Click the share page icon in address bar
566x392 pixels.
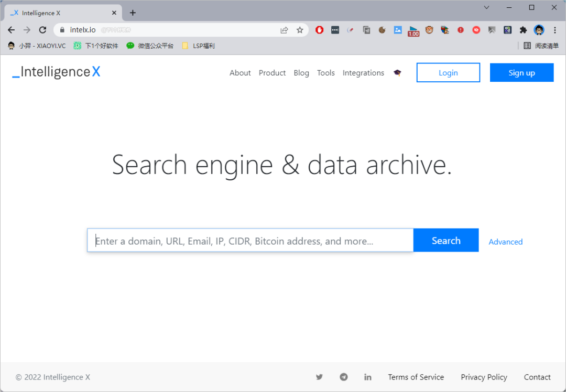coord(284,30)
